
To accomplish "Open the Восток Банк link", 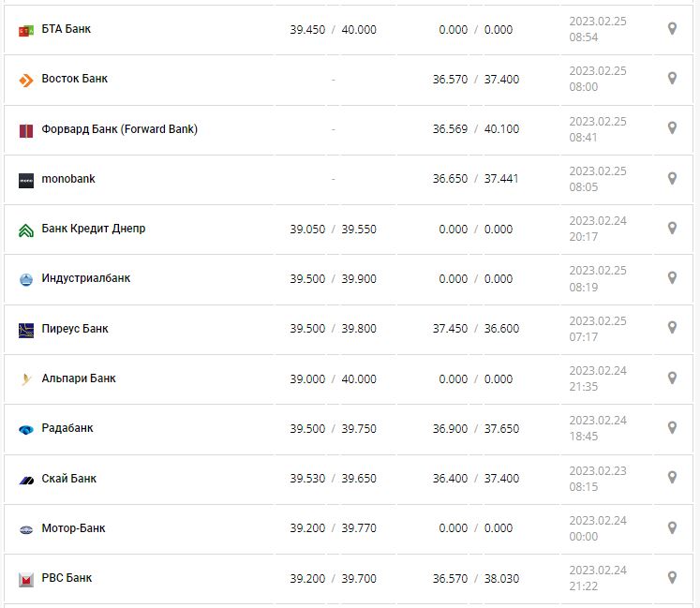I will pos(74,79).
